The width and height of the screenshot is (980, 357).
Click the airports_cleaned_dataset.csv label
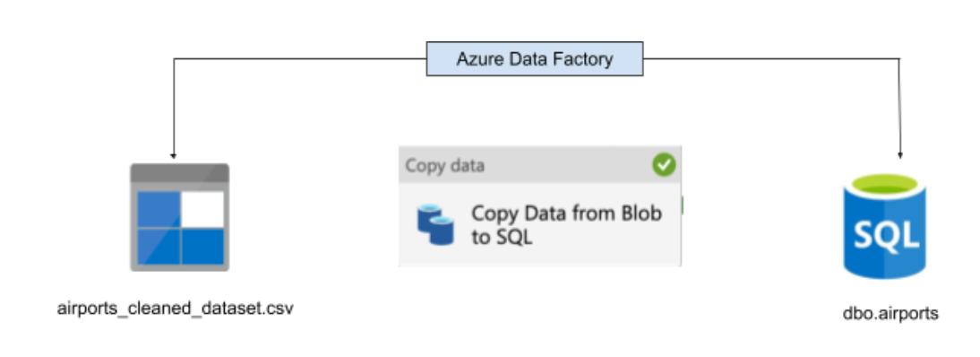point(175,309)
